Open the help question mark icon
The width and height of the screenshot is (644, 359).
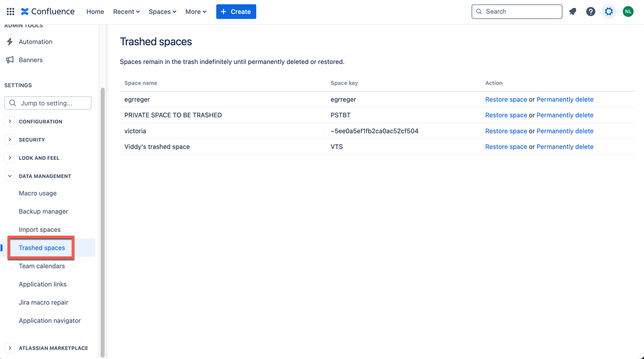pos(591,12)
